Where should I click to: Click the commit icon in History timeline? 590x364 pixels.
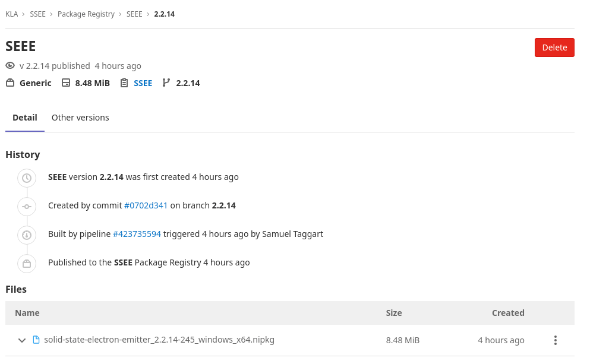pyautogui.click(x=27, y=207)
